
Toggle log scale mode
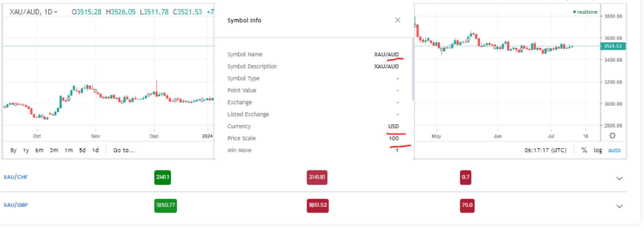(598, 150)
